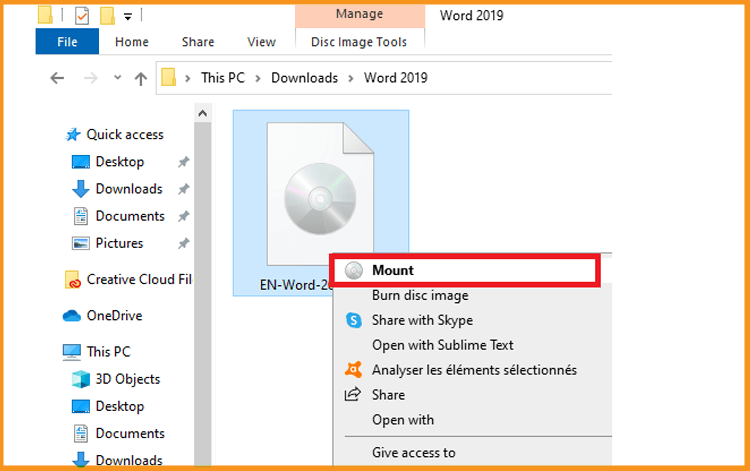
Task: Open Downloads under This PC
Action: pyautogui.click(x=129, y=460)
